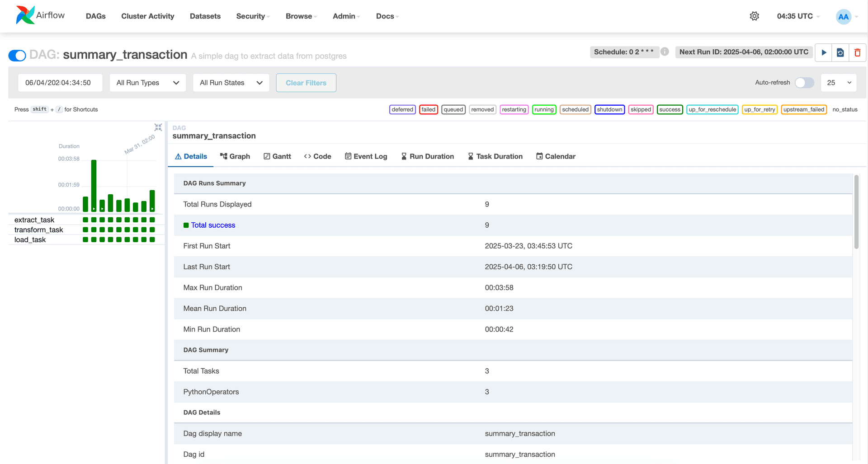Change page size from 25 dropdown
The image size is (868, 464).
pyautogui.click(x=839, y=83)
